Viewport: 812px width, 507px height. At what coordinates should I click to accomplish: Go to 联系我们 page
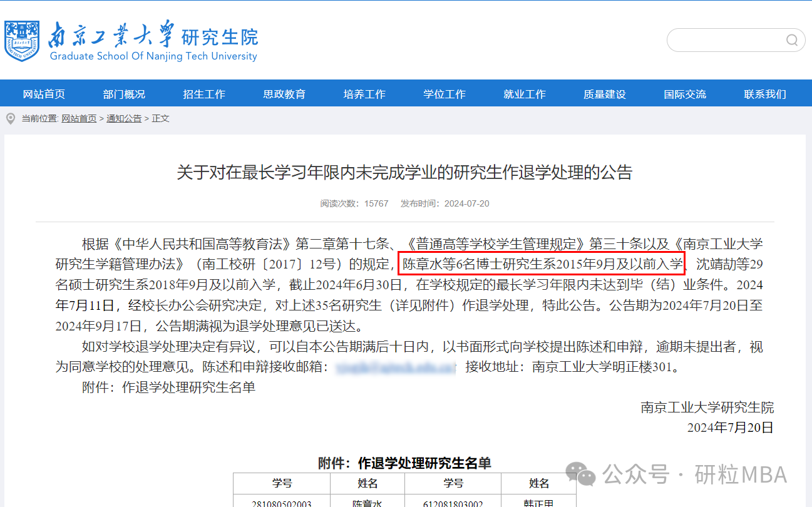click(x=765, y=94)
